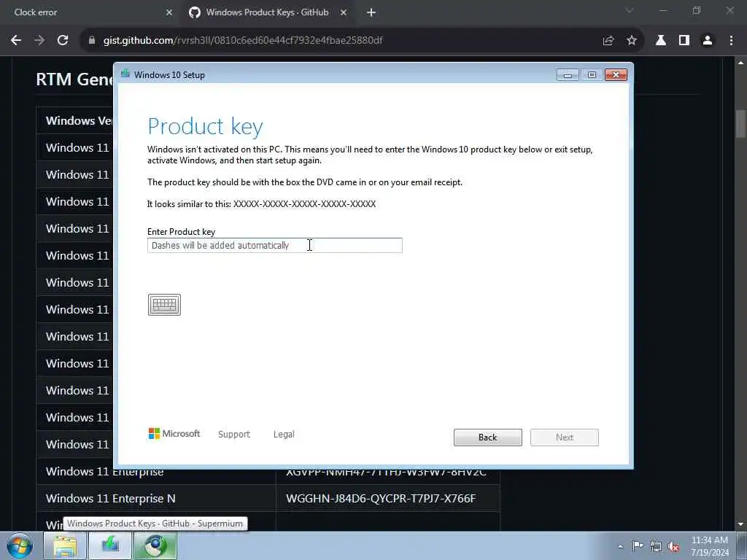View site security lock icon

point(91,41)
